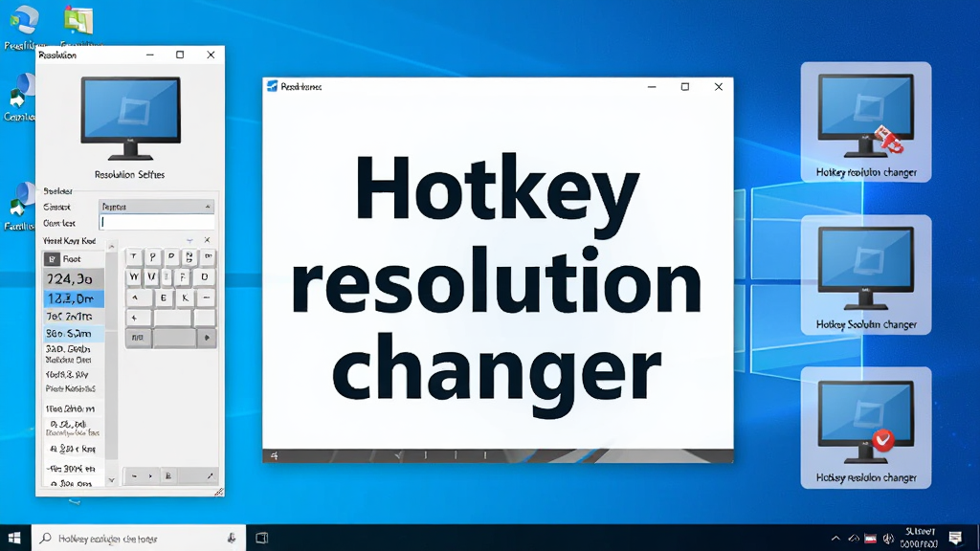
Task: Click icon at left of main window status bar
Action: [274, 456]
